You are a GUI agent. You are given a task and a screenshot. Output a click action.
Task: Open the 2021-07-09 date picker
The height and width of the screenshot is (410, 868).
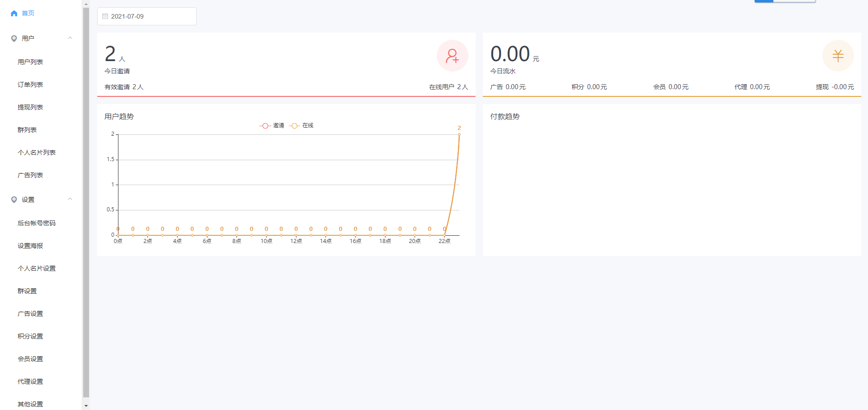(147, 16)
